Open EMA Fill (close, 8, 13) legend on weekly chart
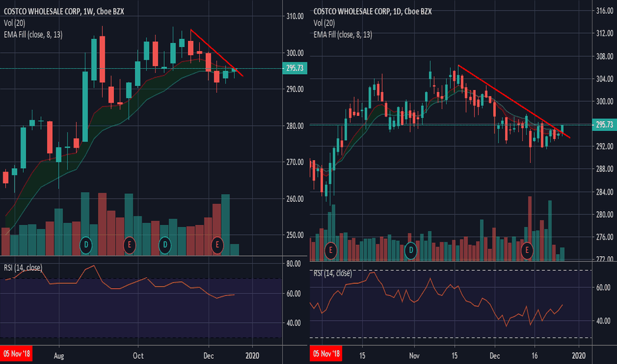The height and width of the screenshot is (364, 617). click(x=33, y=34)
